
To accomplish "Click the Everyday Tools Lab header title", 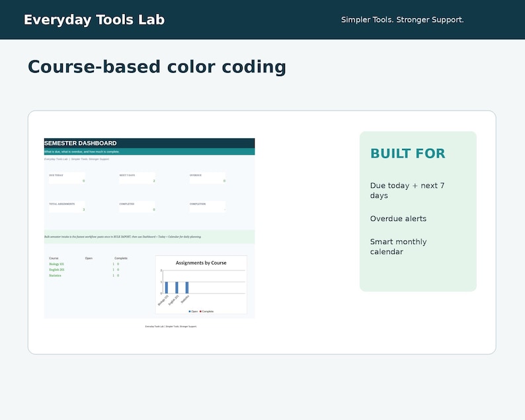I will pos(94,20).
